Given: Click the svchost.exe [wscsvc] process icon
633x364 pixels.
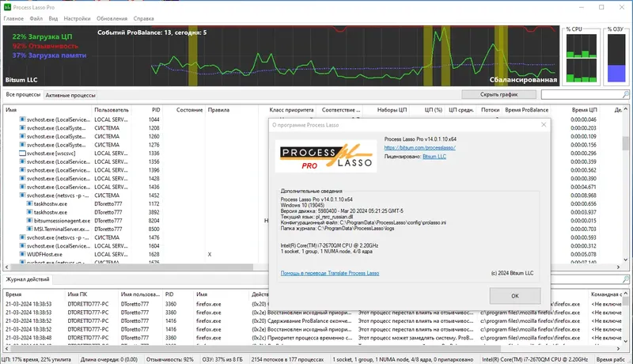Looking at the screenshot, I should point(23,154).
